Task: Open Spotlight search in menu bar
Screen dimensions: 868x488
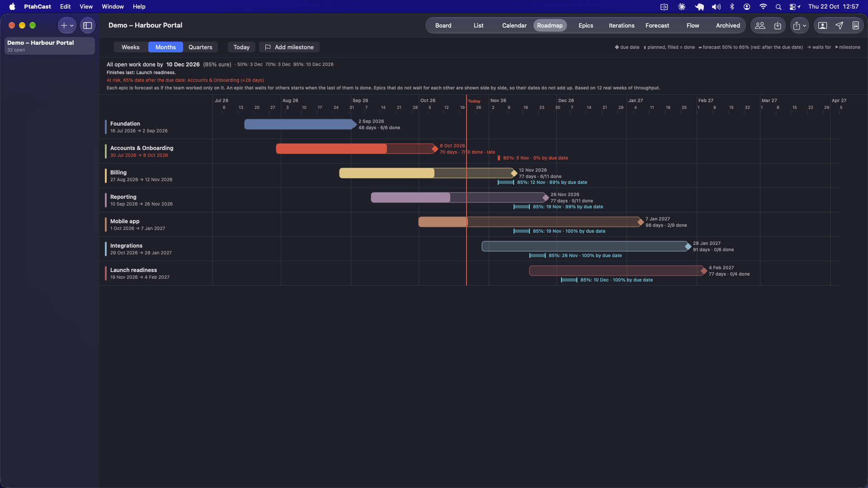Action: pos(778,7)
